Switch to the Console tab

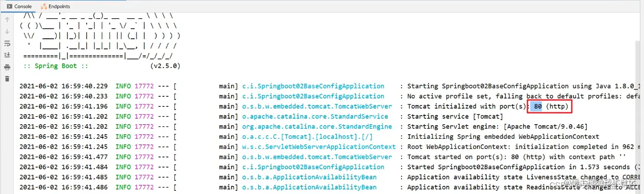click(x=19, y=6)
